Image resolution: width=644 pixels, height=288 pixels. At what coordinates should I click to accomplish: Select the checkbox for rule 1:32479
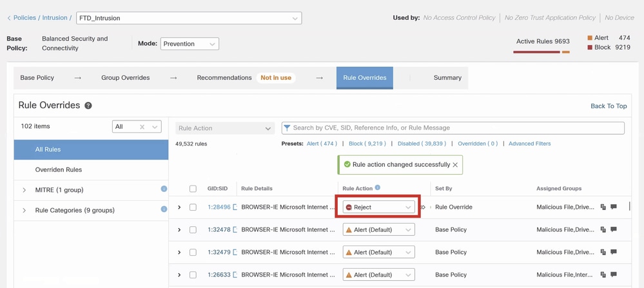(193, 253)
